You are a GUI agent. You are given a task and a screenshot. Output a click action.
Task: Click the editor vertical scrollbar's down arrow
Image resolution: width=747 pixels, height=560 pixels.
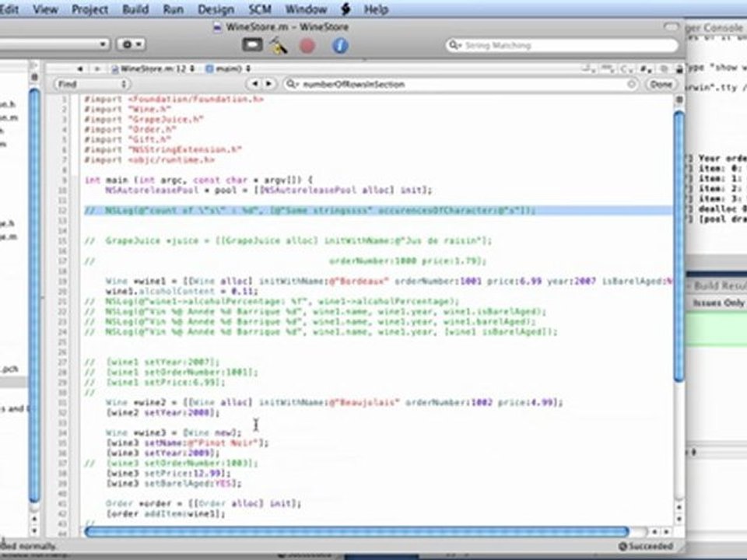[x=679, y=519]
